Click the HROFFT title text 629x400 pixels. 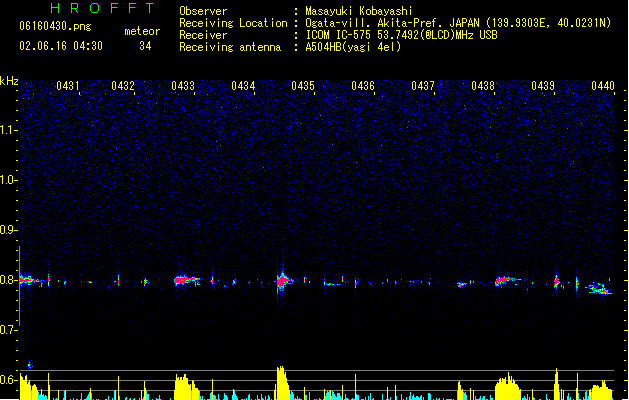pyautogui.click(x=103, y=8)
